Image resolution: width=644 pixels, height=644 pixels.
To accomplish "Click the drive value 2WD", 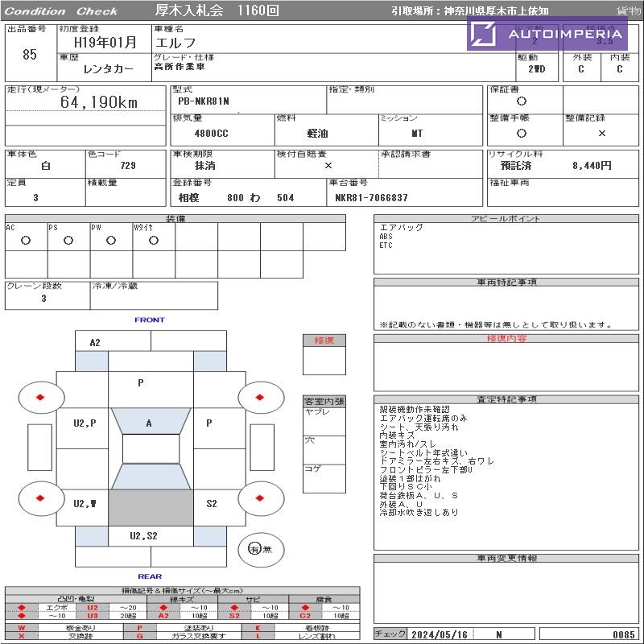I will tap(537, 69).
